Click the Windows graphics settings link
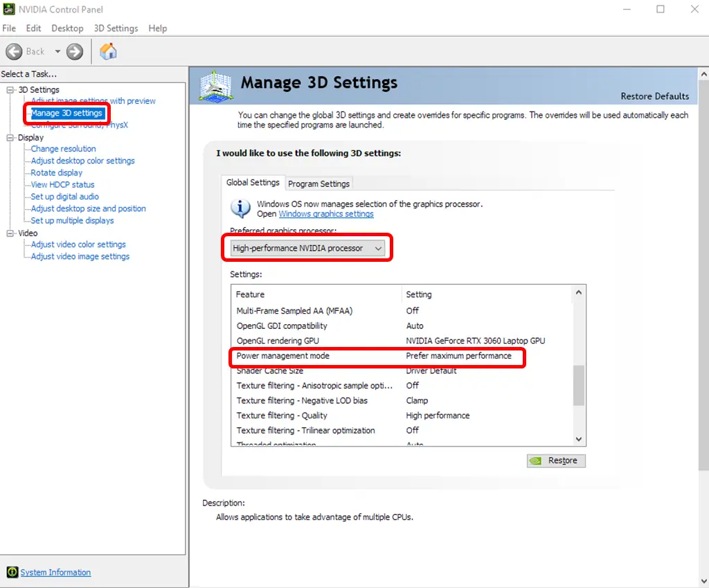709x588 pixels. click(x=326, y=214)
